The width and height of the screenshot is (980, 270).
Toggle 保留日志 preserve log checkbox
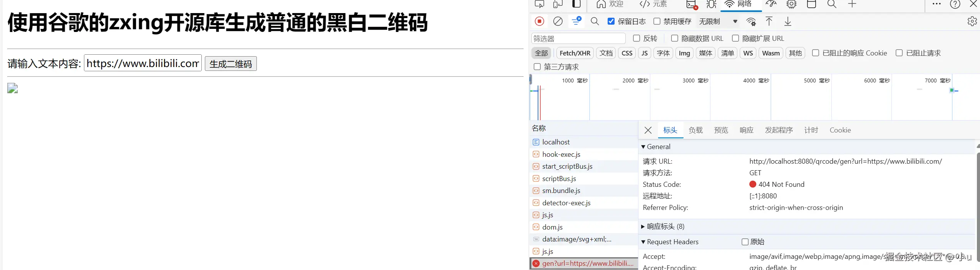click(611, 21)
